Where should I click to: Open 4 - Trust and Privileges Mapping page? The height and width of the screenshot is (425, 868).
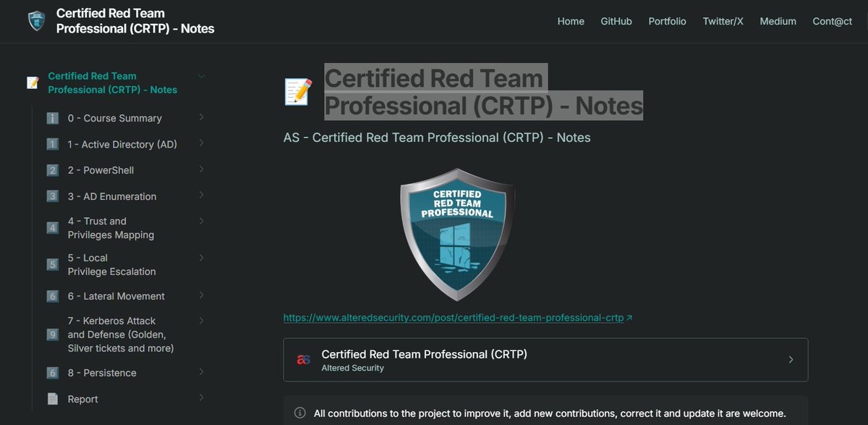pos(111,228)
